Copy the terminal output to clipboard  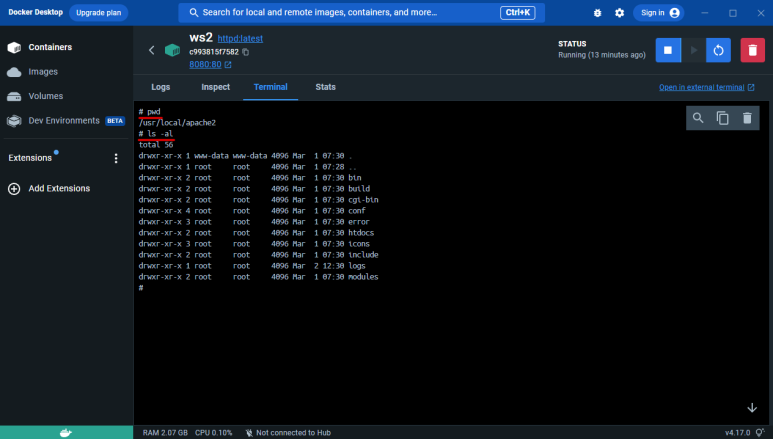tap(723, 118)
